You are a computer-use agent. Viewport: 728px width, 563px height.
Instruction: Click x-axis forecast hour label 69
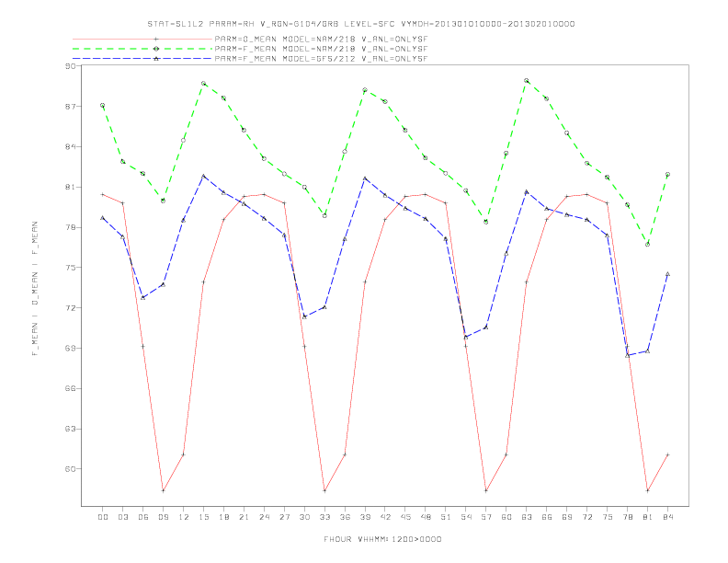pyautogui.click(x=567, y=517)
